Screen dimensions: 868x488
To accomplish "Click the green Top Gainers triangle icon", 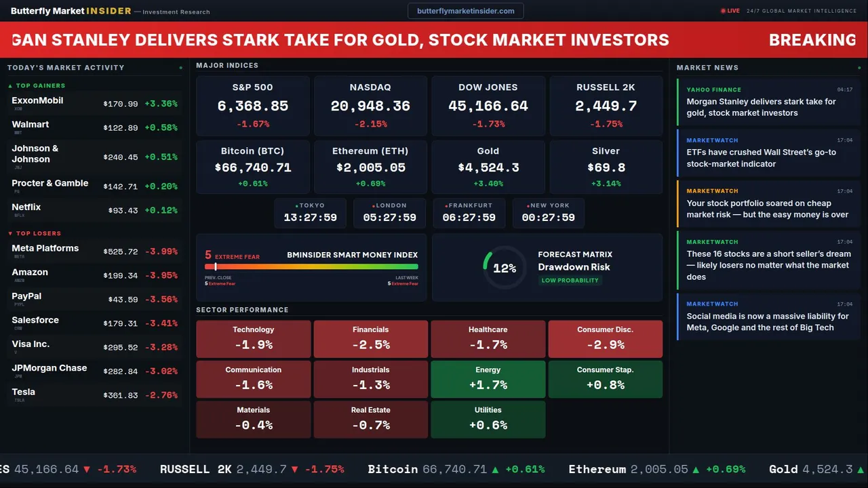I will tap(10, 86).
